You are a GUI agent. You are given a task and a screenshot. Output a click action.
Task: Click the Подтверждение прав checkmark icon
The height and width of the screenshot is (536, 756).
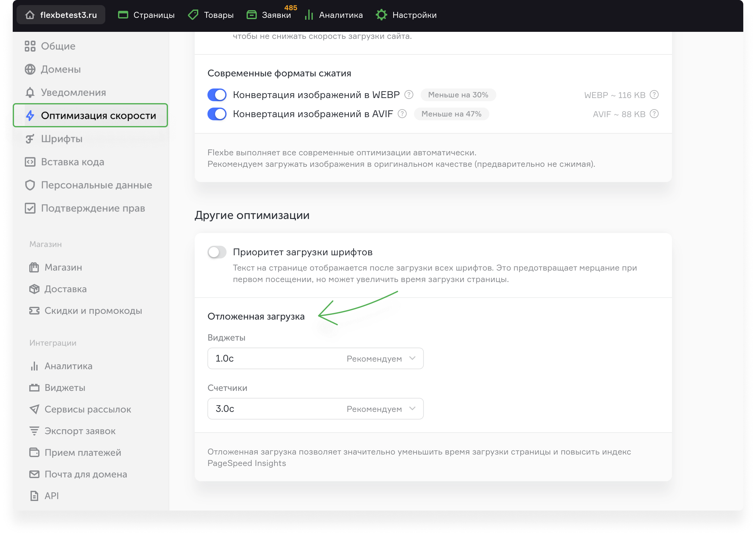click(x=30, y=208)
